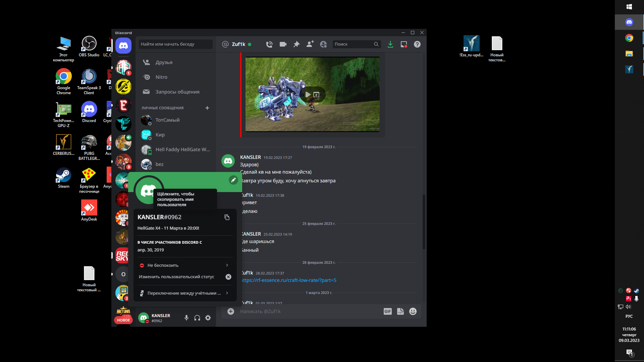Open GIF picker button
Image resolution: width=644 pixels, height=362 pixels.
point(388,311)
